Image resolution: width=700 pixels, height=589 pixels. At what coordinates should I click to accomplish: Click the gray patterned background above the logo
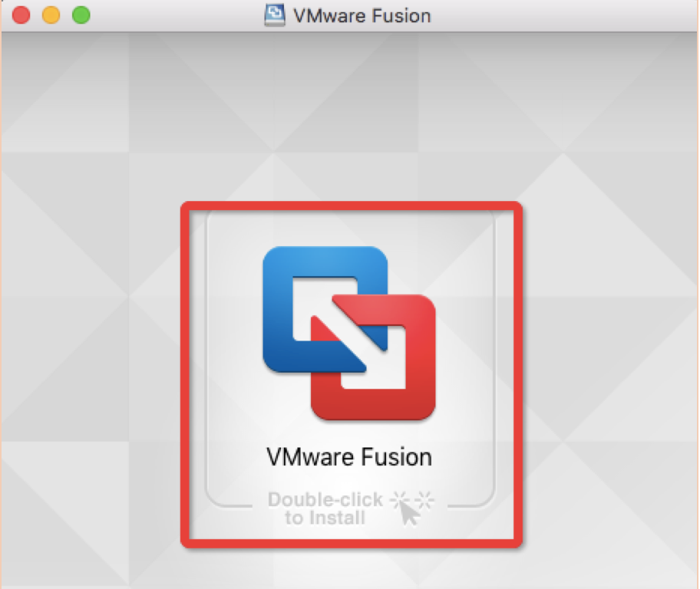pyautogui.click(x=349, y=115)
